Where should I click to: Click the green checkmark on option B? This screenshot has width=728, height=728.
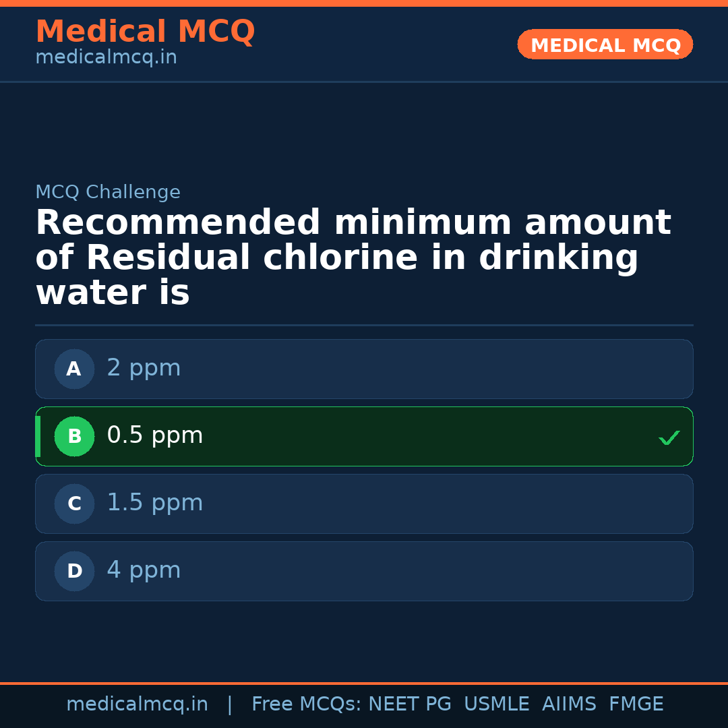click(x=669, y=438)
